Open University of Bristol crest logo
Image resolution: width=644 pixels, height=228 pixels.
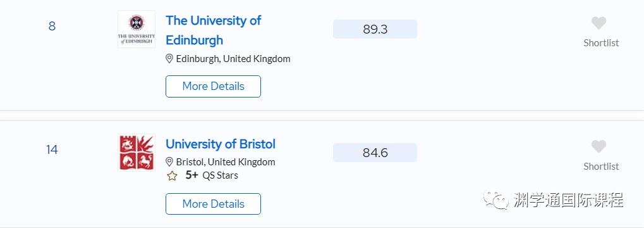pos(137,152)
